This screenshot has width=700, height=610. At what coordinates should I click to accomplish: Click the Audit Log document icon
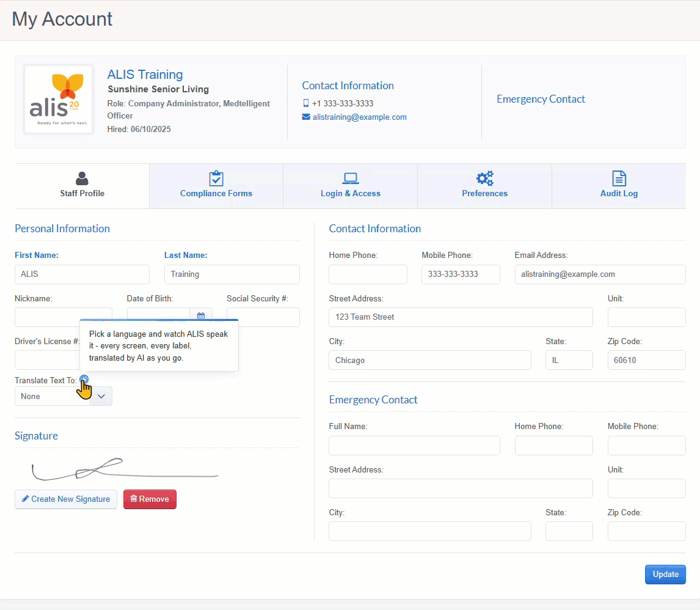coord(619,178)
